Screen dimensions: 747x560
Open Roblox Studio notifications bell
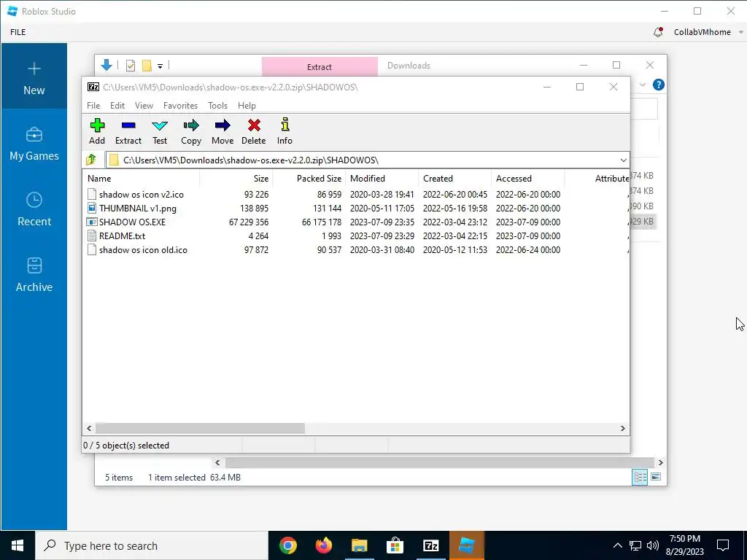pos(659,32)
